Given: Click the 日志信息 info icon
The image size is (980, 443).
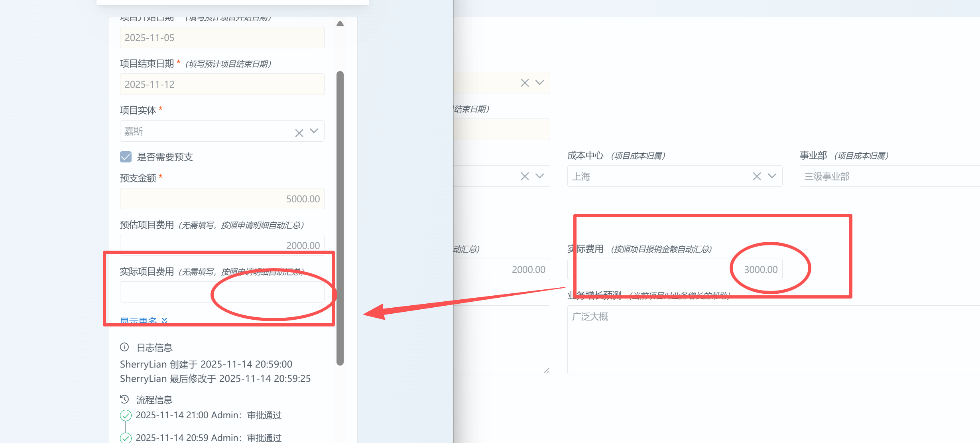Looking at the screenshot, I should [x=124, y=347].
